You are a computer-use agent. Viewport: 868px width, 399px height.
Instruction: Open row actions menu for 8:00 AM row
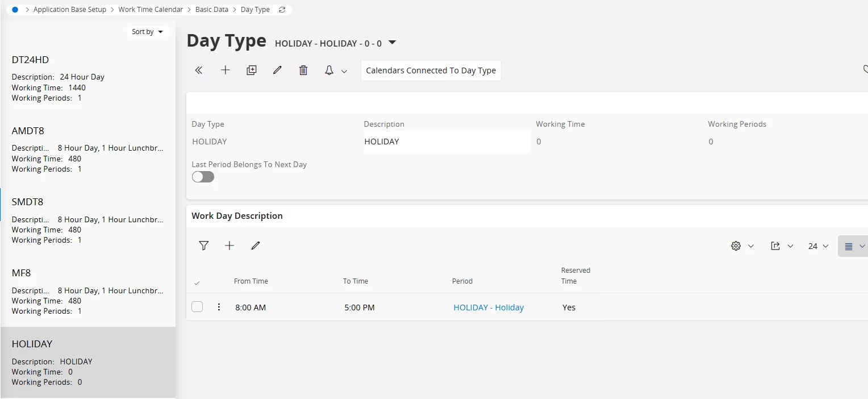219,307
